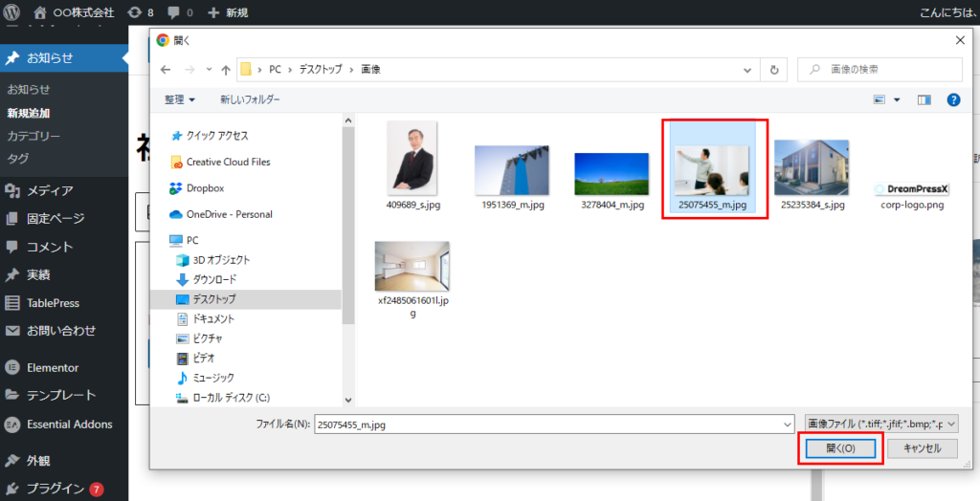Open the help question mark icon
This screenshot has height=501, width=980.
[952, 99]
